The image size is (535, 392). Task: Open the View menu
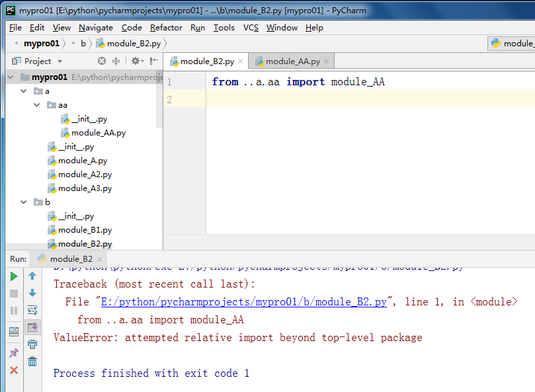pyautogui.click(x=62, y=28)
